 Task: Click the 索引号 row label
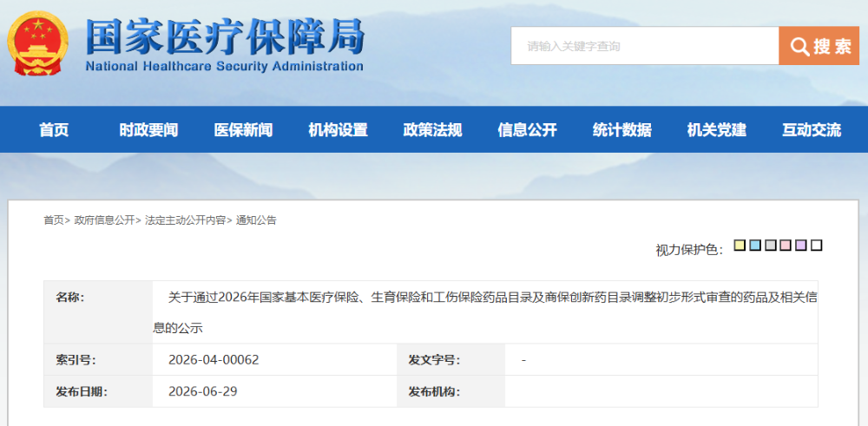pyautogui.click(x=76, y=360)
